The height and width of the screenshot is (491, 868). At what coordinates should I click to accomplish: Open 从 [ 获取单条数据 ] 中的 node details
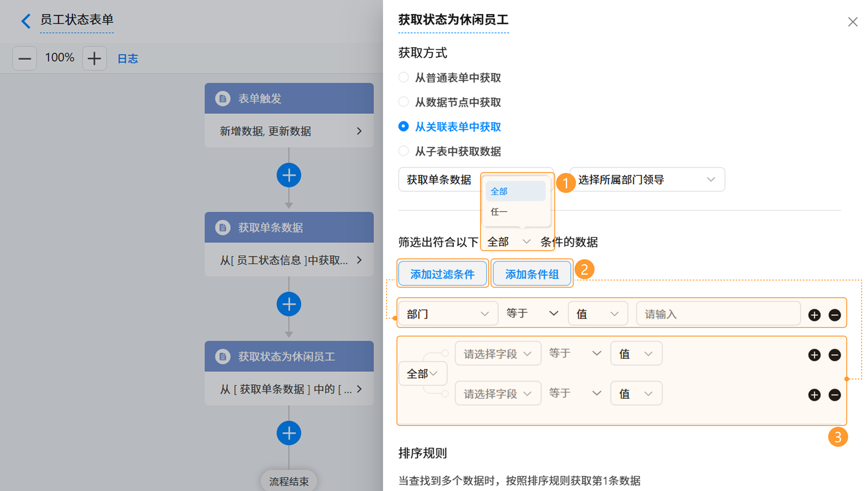point(289,389)
